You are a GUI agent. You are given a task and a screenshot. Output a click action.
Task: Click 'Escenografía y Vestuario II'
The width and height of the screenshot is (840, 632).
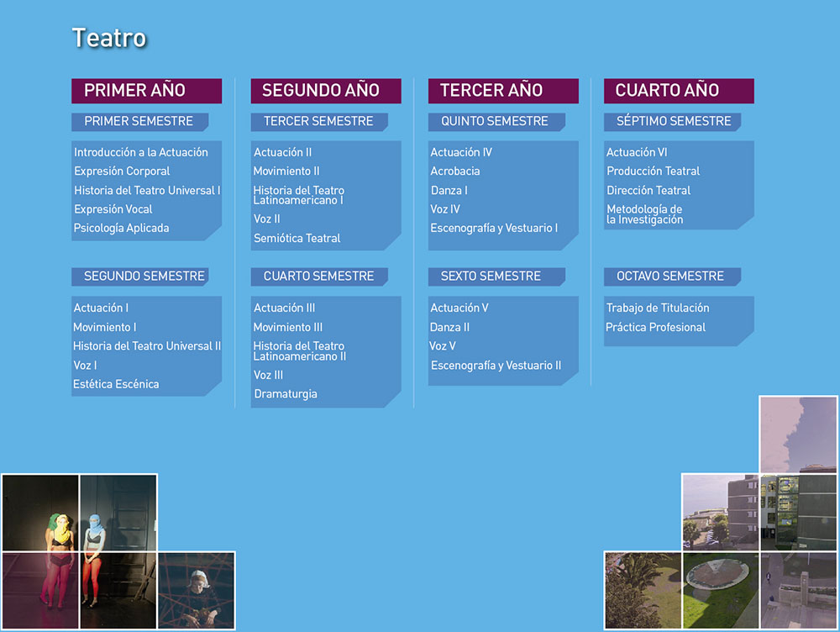tap(496, 366)
